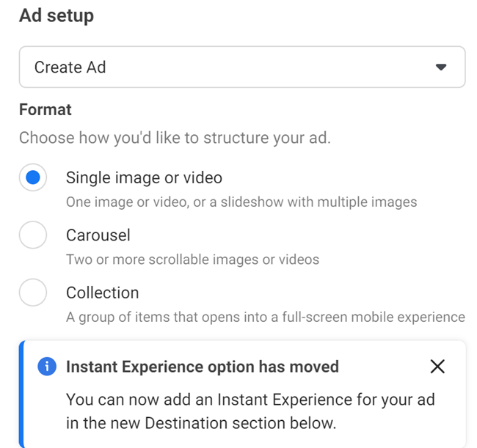477x448 pixels.
Task: Open the Create Ad dropdown
Action: coord(241,67)
